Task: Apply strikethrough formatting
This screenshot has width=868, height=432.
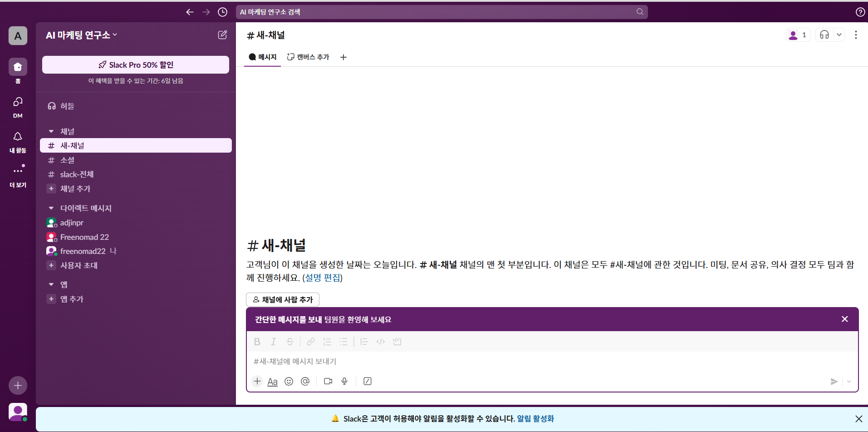Action: (290, 342)
